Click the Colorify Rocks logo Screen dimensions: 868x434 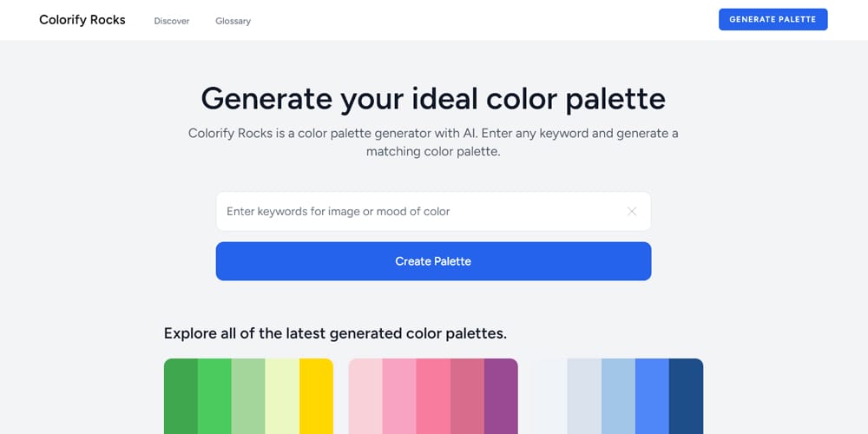[82, 20]
